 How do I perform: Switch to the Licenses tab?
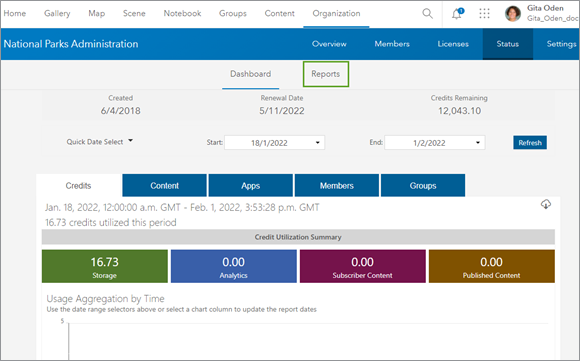point(453,44)
